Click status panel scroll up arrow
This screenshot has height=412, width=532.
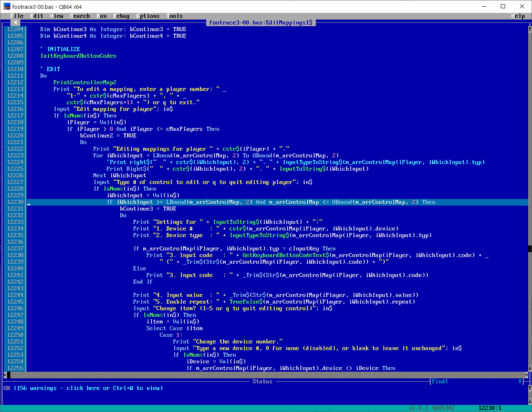coord(530,388)
